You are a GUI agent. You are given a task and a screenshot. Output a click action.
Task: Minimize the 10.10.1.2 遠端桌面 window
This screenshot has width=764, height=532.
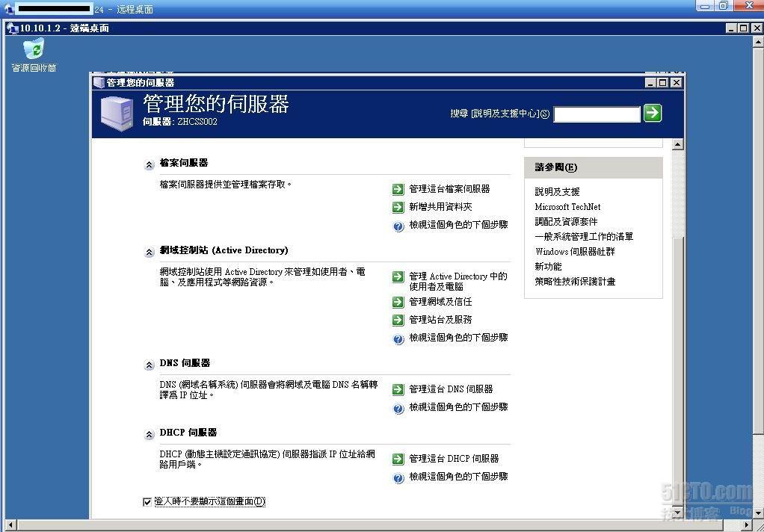coord(731,28)
